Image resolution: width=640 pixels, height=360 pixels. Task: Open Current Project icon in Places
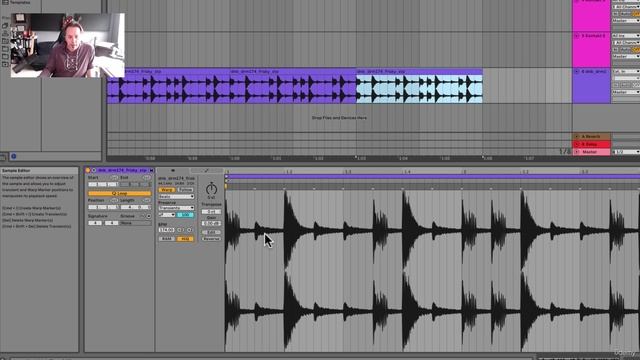click(5, 41)
